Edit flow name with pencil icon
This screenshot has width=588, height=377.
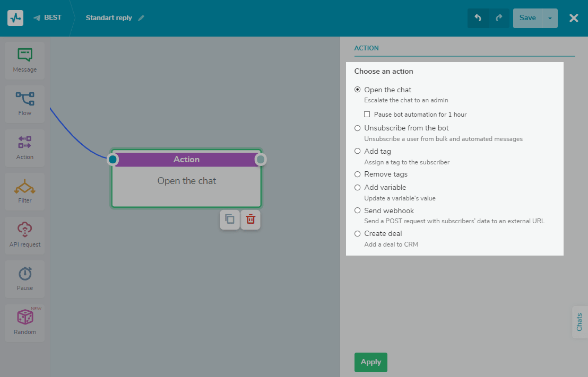pyautogui.click(x=141, y=18)
